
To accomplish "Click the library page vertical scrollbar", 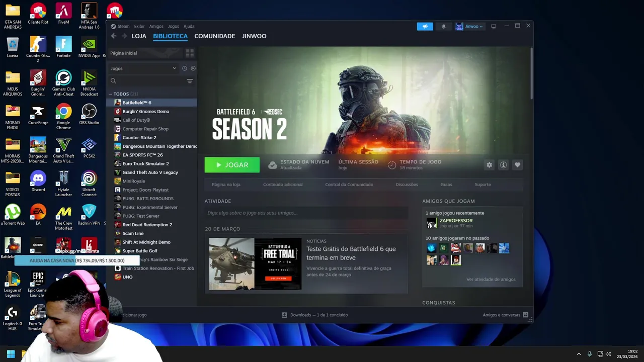I will click(x=531, y=73).
